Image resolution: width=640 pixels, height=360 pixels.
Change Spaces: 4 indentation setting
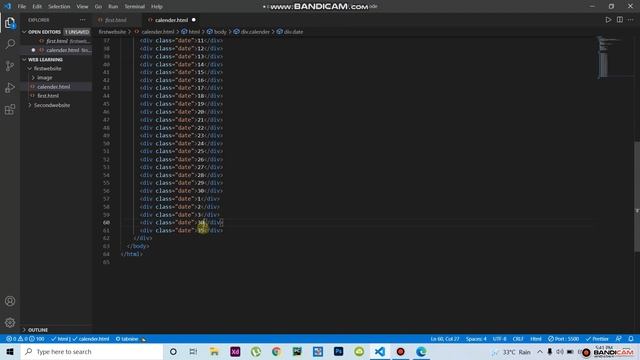tap(476, 339)
